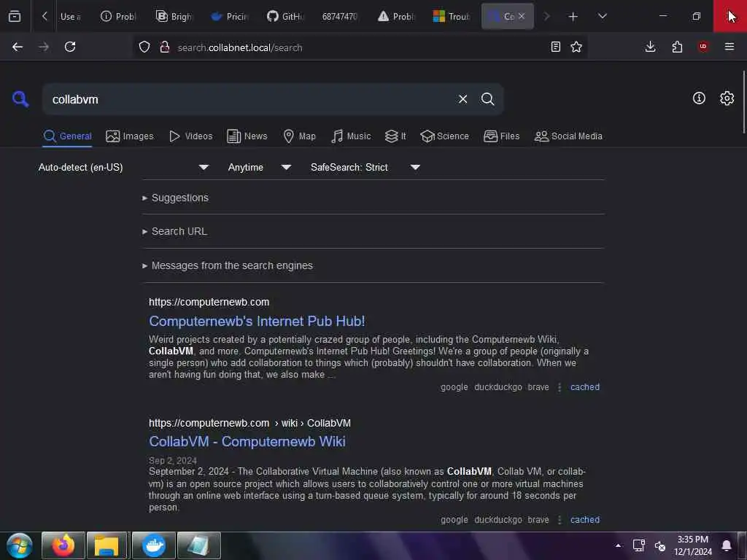Open tracking protection shield icon

pyautogui.click(x=144, y=47)
